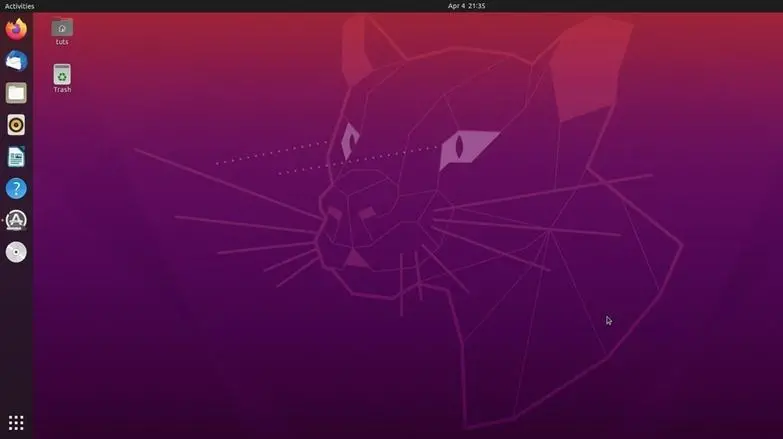Launch Rhythmbox music player
The width and height of the screenshot is (783, 439).
point(16,125)
